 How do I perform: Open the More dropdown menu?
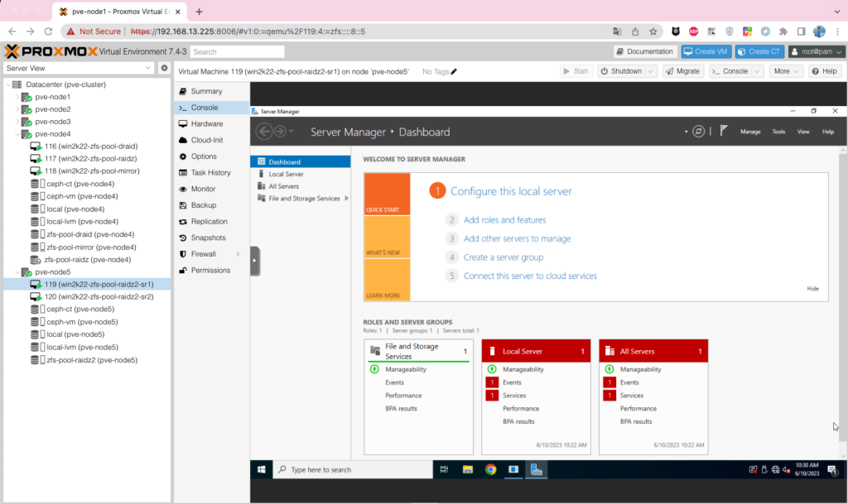coord(786,71)
